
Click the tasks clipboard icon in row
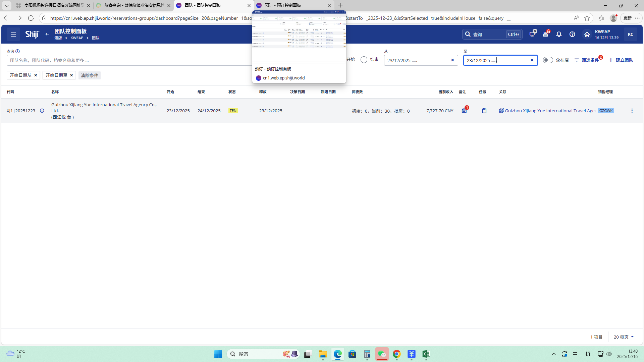(x=484, y=111)
